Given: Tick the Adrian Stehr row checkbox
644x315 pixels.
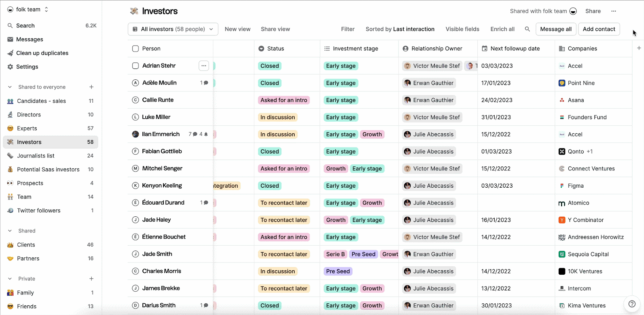Looking at the screenshot, I should (x=136, y=66).
